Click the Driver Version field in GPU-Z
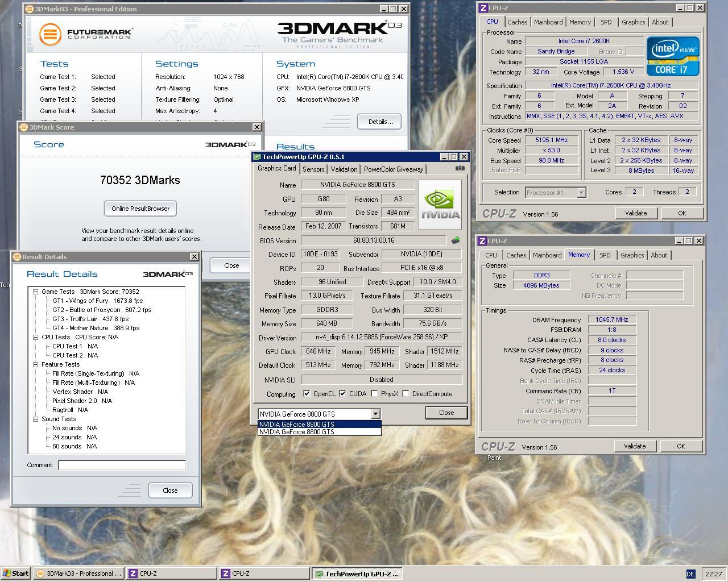 pyautogui.click(x=381, y=338)
